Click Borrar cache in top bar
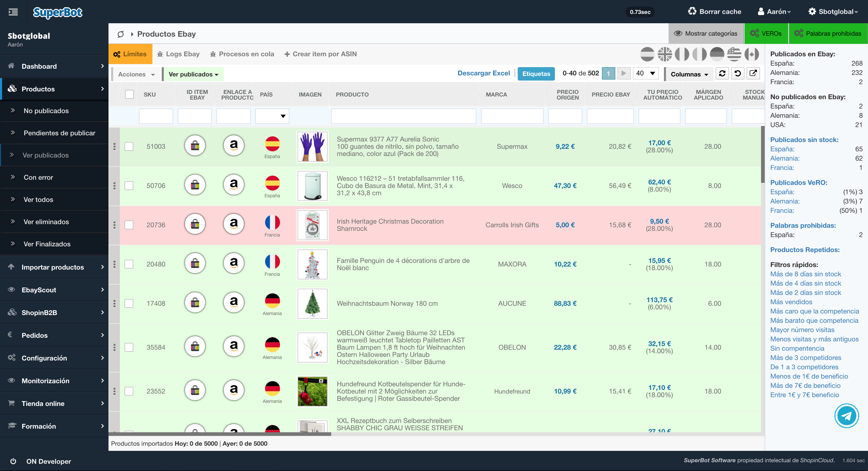The height and width of the screenshot is (471, 868). pyautogui.click(x=714, y=12)
